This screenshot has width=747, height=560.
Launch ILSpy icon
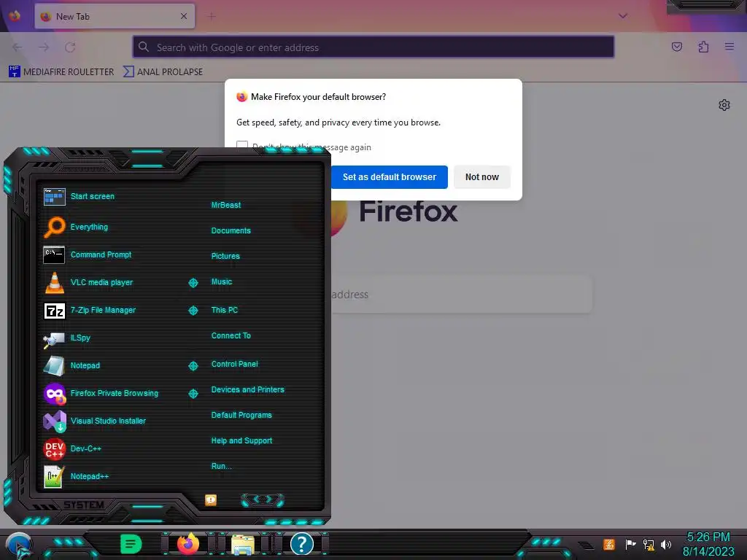coord(54,338)
